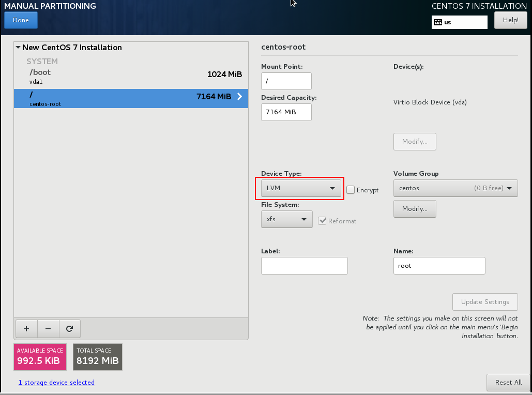Open the 1 storage device selected link
This screenshot has height=395, width=532.
tap(56, 383)
